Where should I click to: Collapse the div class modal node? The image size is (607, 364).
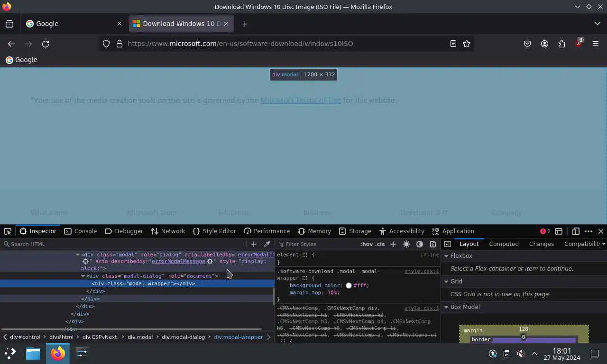pos(78,255)
